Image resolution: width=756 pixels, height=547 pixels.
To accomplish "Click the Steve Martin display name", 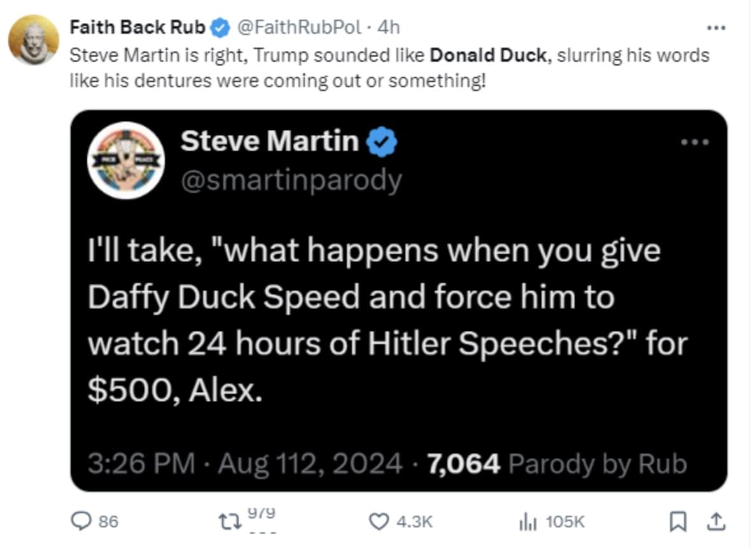I will pos(269,141).
